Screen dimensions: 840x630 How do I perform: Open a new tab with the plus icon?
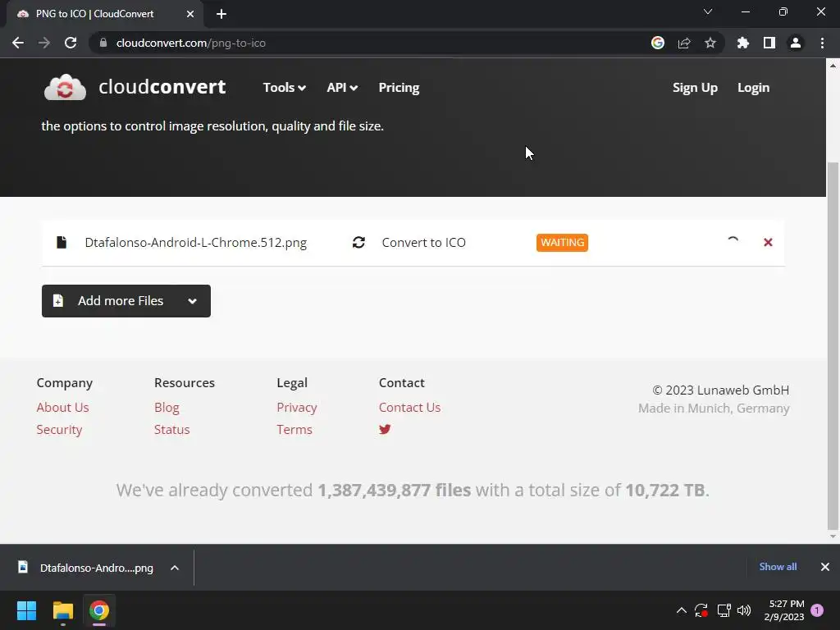tap(221, 14)
